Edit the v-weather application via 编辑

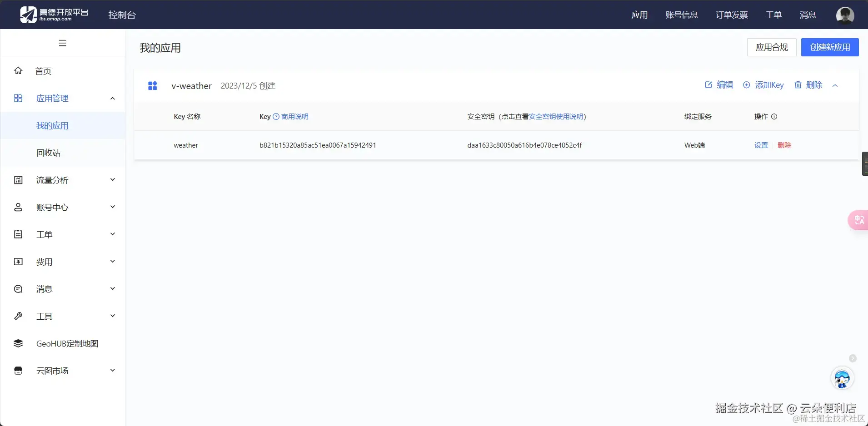[x=719, y=85]
